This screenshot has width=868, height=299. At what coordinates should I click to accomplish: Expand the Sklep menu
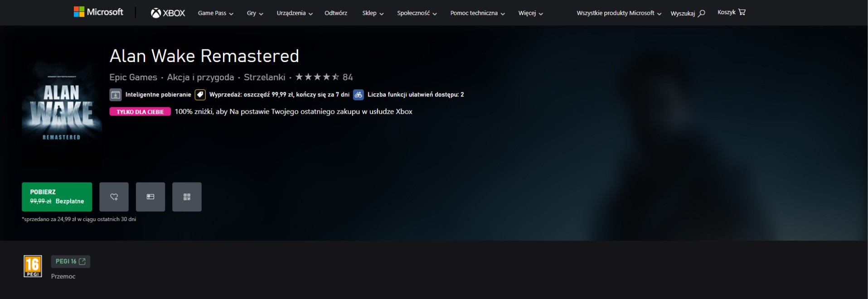(x=373, y=13)
